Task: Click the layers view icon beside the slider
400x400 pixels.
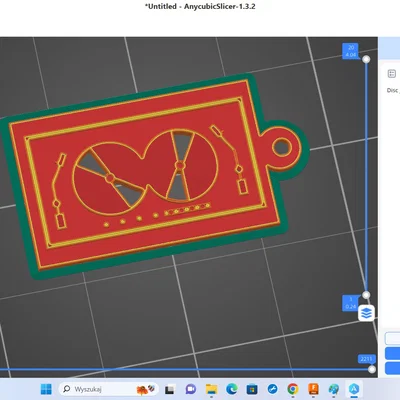Action: point(366,313)
